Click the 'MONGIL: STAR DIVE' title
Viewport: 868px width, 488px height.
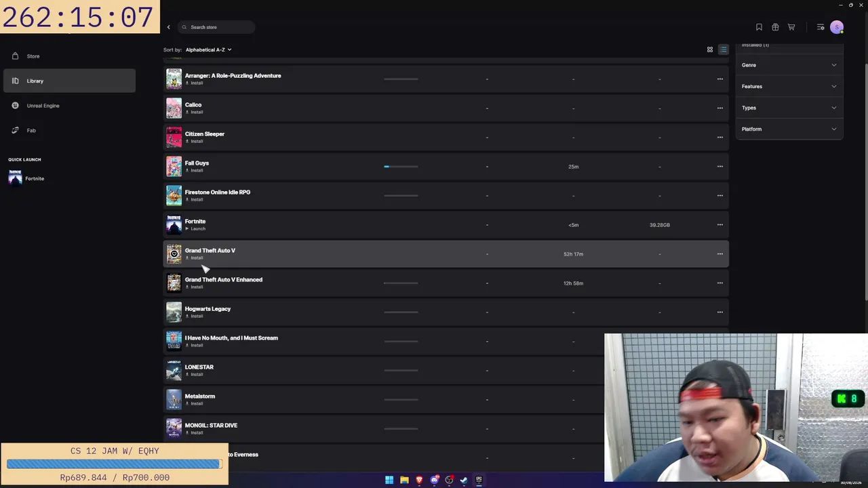[x=211, y=426]
